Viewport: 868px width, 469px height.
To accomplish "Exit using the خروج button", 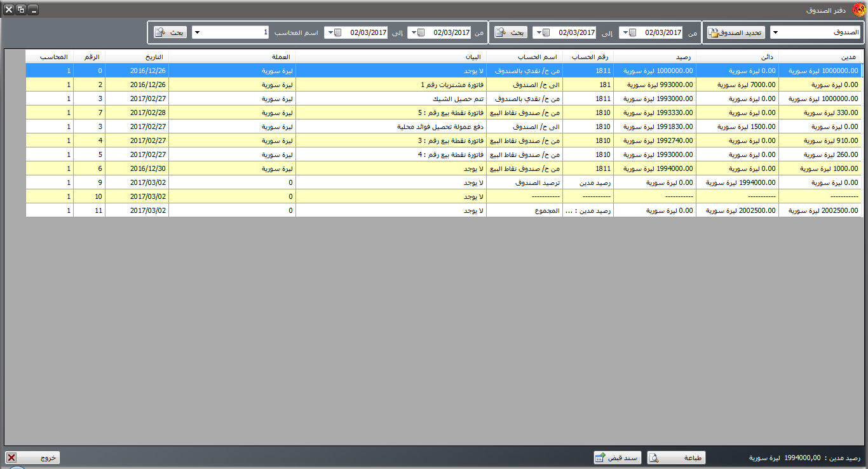I will click(32, 458).
